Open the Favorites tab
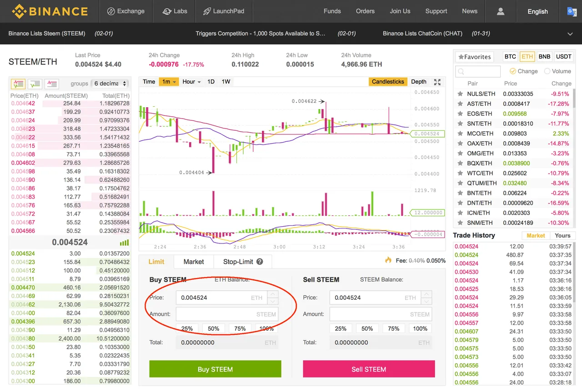The image size is (582, 392). click(x=474, y=57)
